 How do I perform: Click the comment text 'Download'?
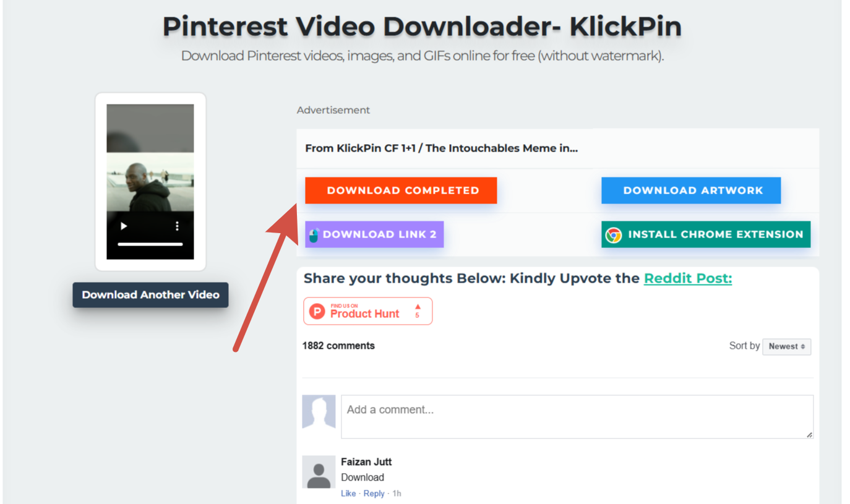pyautogui.click(x=363, y=477)
